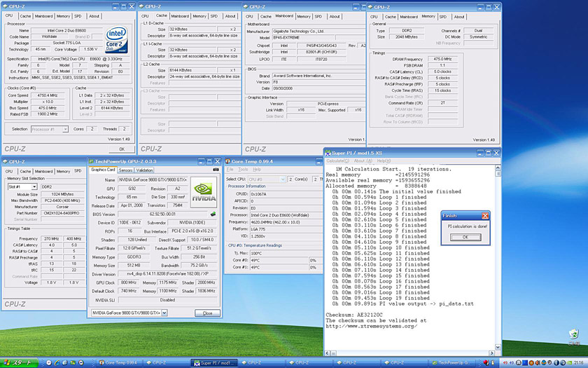This screenshot has width=588, height=368.
Task: Open the About menu in Super PI
Action: pyautogui.click(x=363, y=161)
